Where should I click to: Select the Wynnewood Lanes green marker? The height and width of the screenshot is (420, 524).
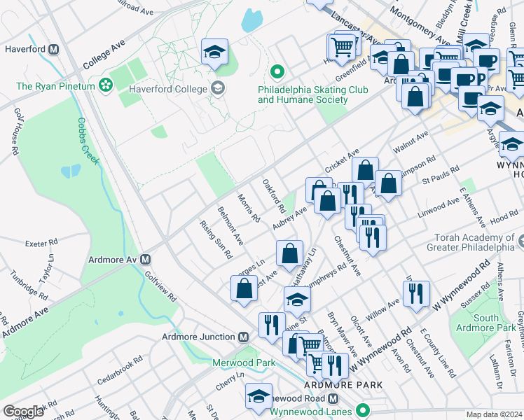click(x=362, y=410)
